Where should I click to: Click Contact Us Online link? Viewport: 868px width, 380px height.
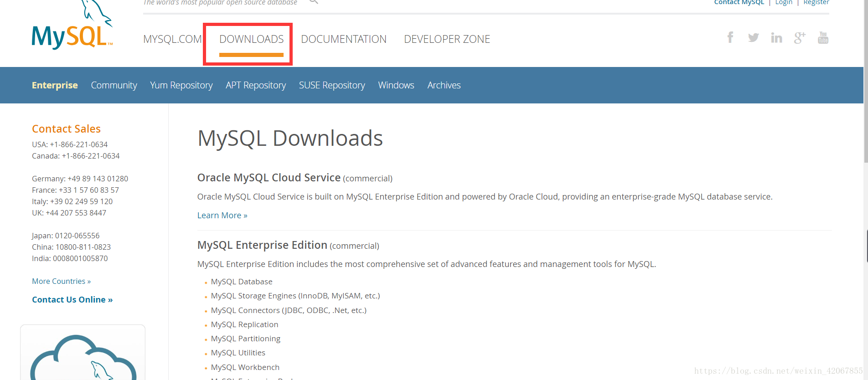coord(72,299)
